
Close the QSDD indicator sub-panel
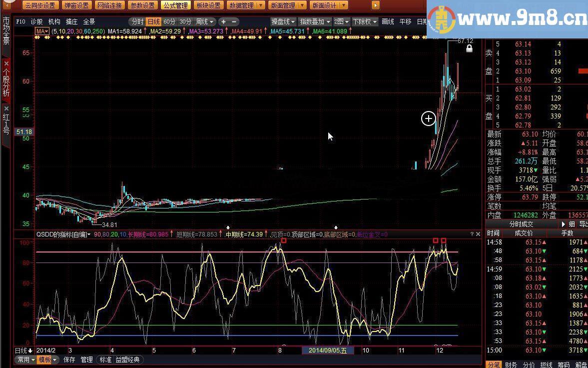point(478,234)
